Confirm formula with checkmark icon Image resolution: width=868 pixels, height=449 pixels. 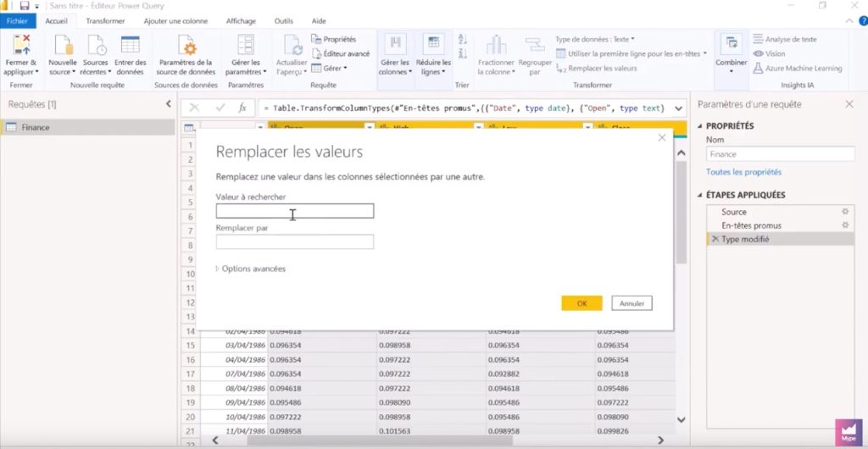[220, 108]
